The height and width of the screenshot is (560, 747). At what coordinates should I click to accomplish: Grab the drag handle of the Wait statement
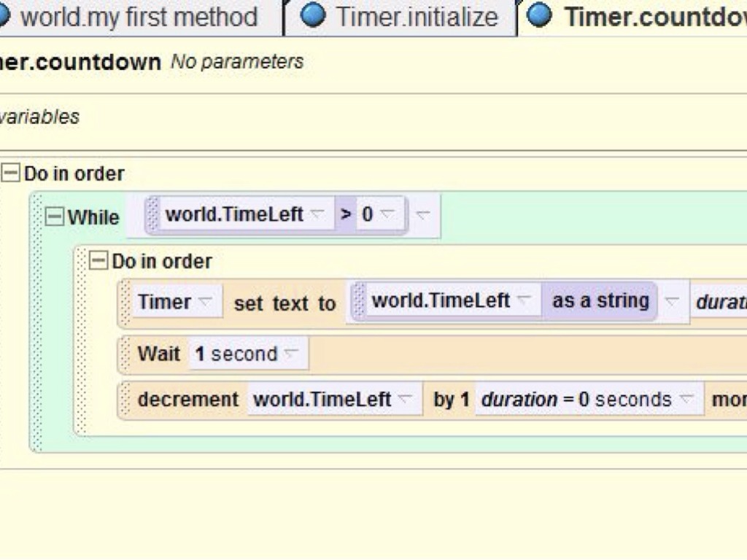point(125,354)
